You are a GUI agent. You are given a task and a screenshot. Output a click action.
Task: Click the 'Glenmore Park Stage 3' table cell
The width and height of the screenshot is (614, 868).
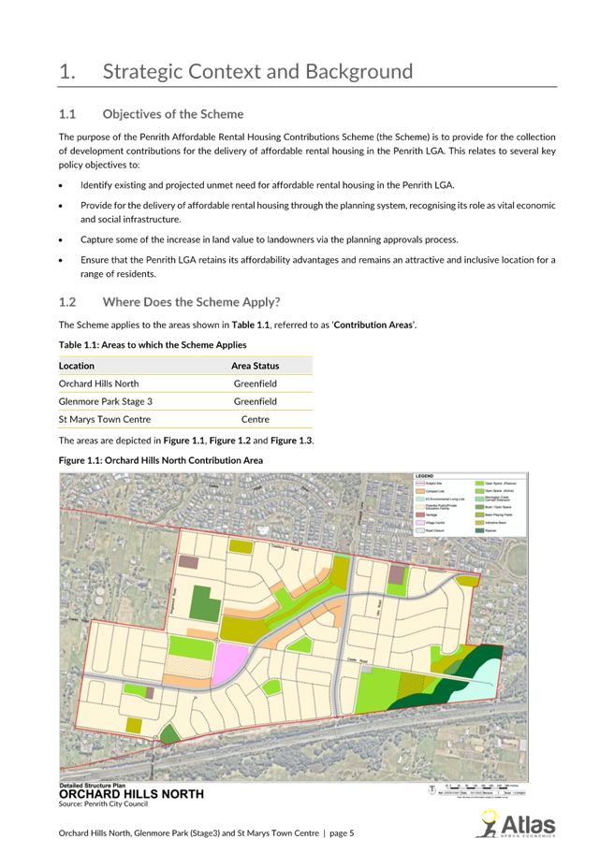point(105,400)
